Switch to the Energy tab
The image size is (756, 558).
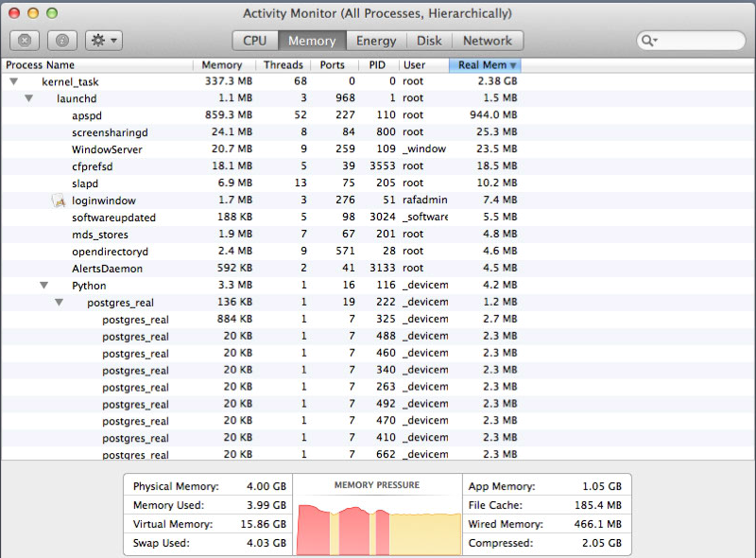[x=376, y=41]
